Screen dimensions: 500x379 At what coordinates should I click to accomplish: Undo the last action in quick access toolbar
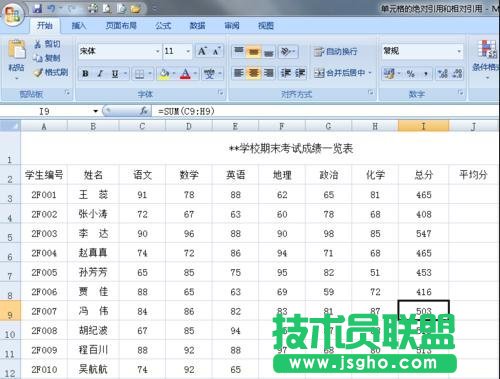(x=52, y=9)
